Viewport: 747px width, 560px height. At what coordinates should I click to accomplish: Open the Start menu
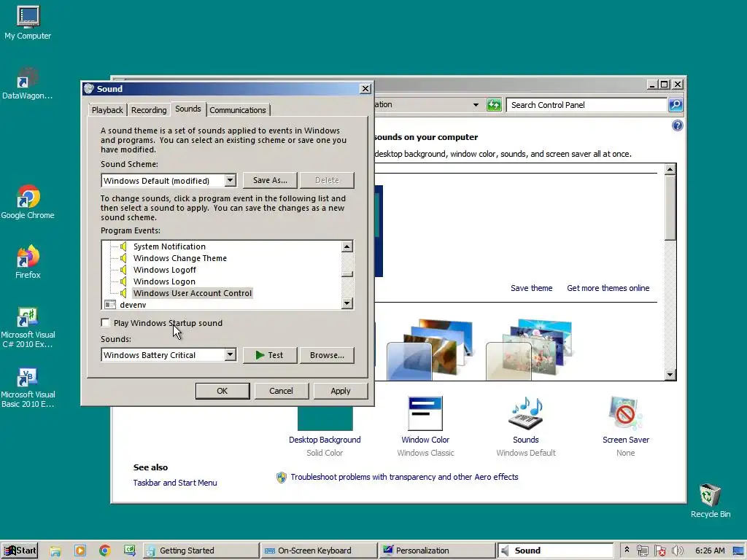click(x=19, y=551)
